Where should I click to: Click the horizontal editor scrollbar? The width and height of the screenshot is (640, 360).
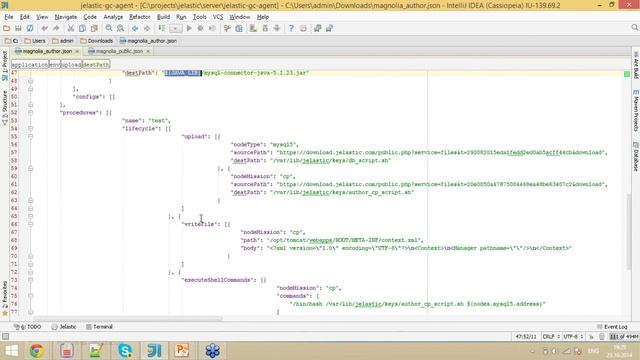coord(128,319)
